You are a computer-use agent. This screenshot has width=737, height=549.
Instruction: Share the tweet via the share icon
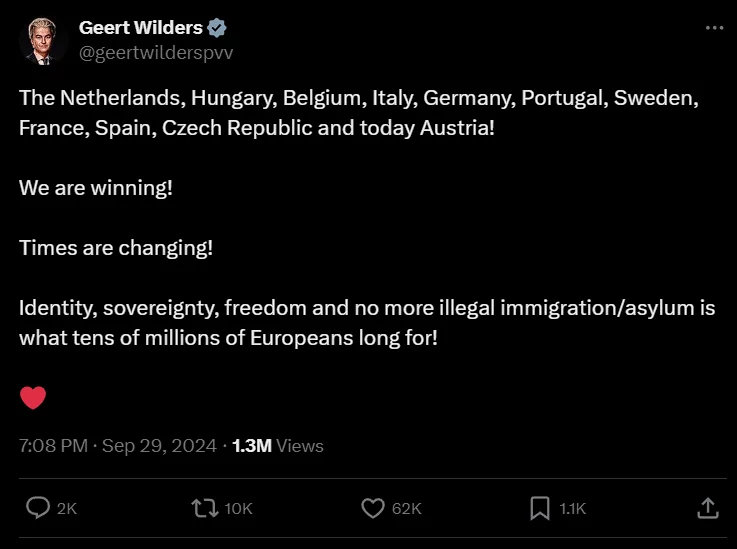pos(707,508)
